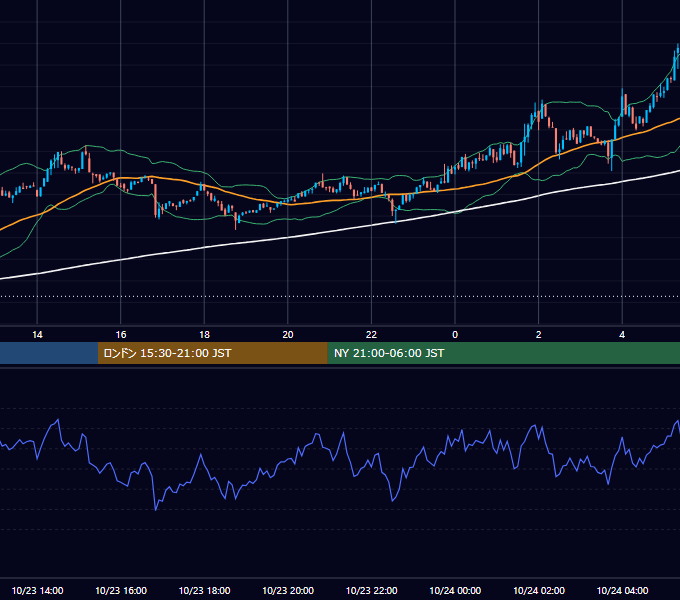Click the '16' hour label on price chart axis
The height and width of the screenshot is (600, 680).
point(121,335)
